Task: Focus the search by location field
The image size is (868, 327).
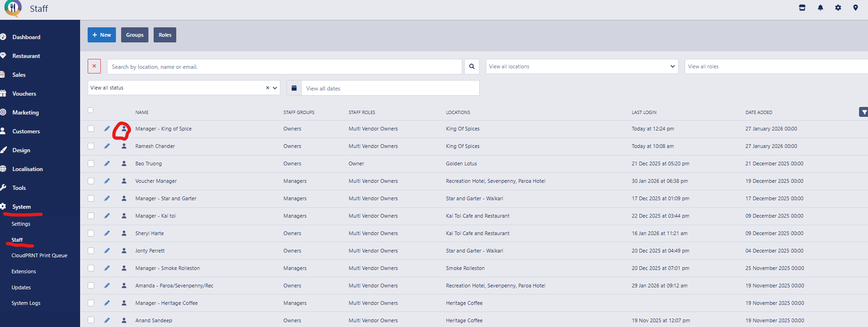Action: pos(284,66)
